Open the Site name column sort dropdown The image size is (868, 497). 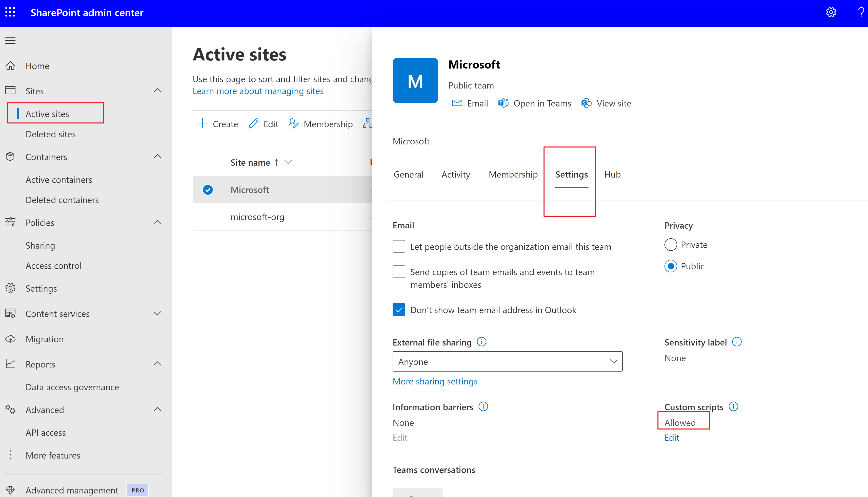288,162
